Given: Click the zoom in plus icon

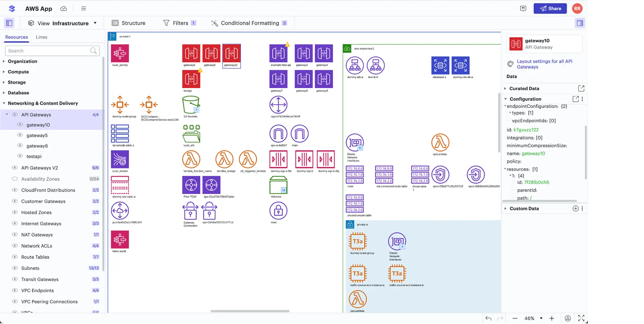Looking at the screenshot, I should 552,318.
